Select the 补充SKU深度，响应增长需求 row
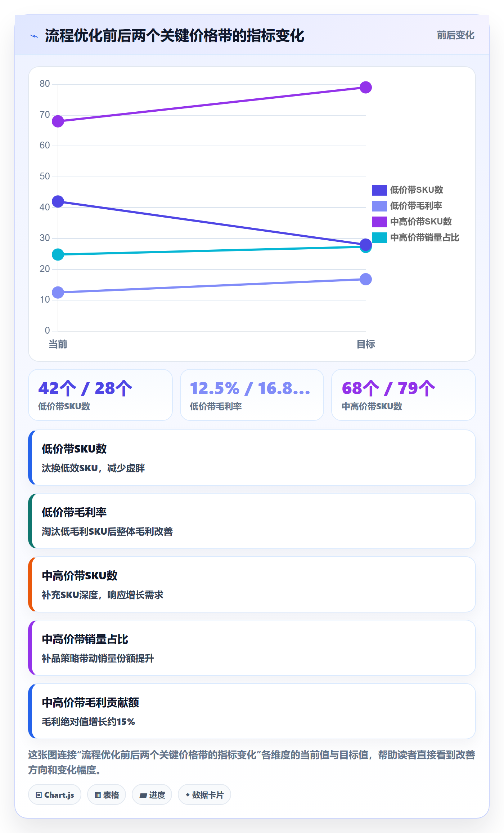Image resolution: width=504 pixels, height=833 pixels. (x=252, y=584)
